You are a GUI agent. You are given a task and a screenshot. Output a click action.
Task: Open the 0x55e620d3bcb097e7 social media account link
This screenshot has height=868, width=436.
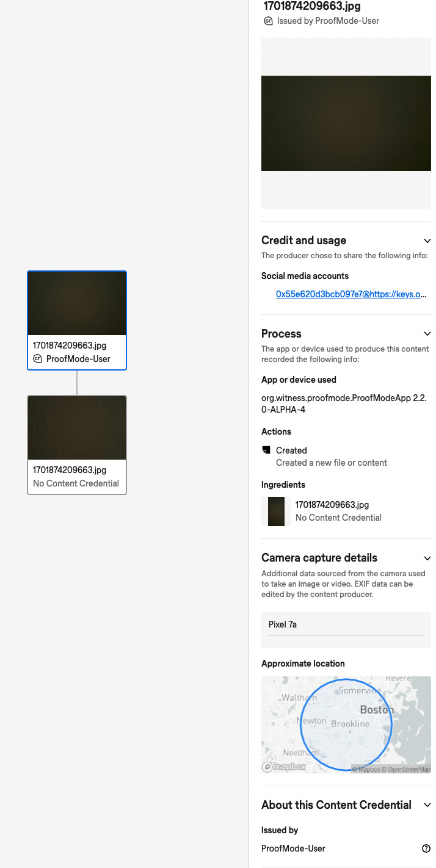[x=351, y=294]
